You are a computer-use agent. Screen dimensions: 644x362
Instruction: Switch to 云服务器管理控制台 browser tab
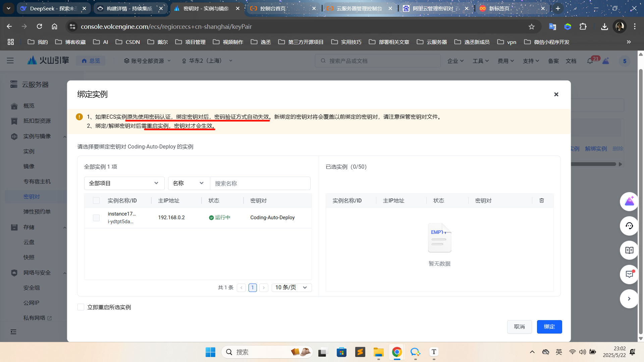pos(360,8)
